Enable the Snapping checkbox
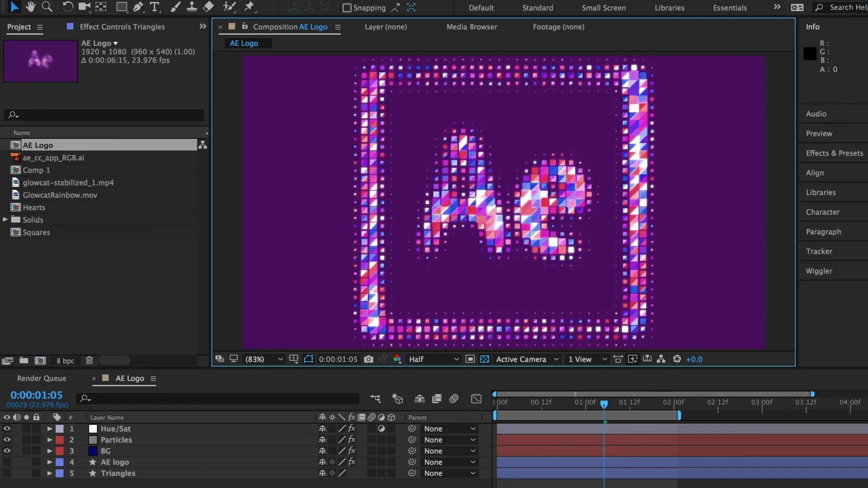The height and width of the screenshot is (488, 868). click(x=347, y=8)
